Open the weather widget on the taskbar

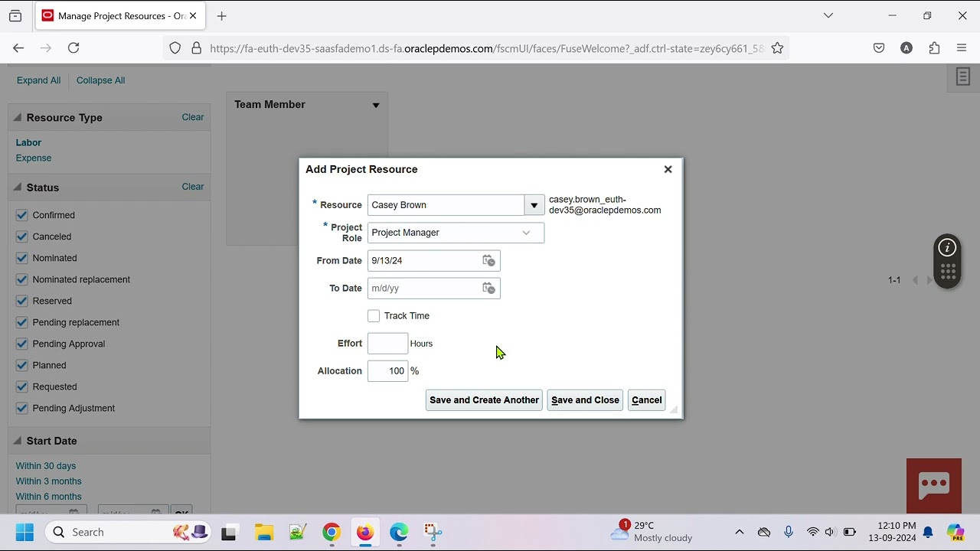point(652,532)
